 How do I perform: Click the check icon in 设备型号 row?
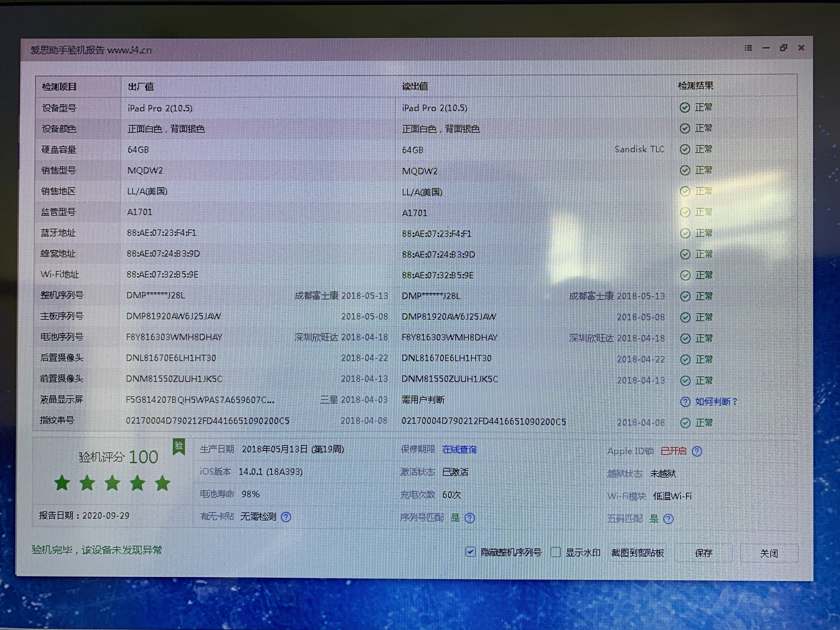tap(685, 108)
